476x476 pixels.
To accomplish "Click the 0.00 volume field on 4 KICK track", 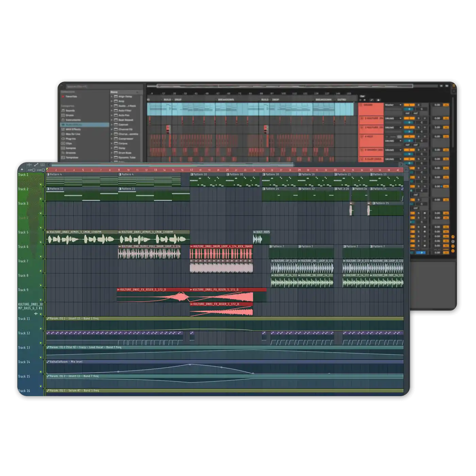I will 438,136.
